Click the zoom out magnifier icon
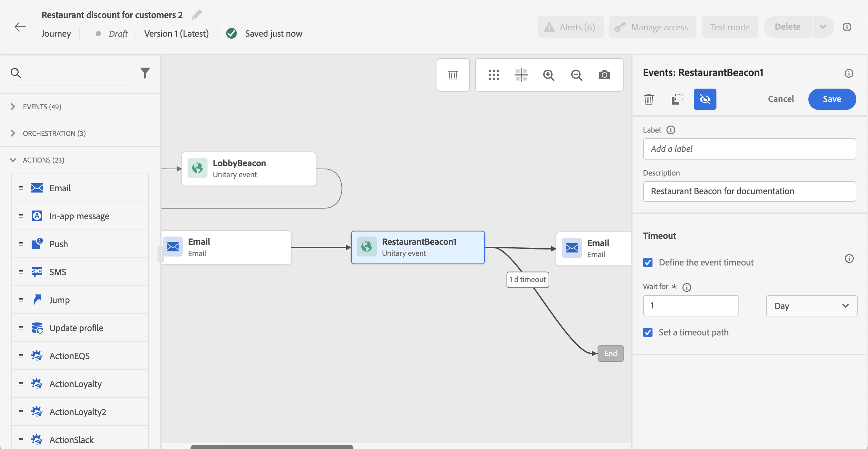The height and width of the screenshot is (449, 868). pos(576,75)
